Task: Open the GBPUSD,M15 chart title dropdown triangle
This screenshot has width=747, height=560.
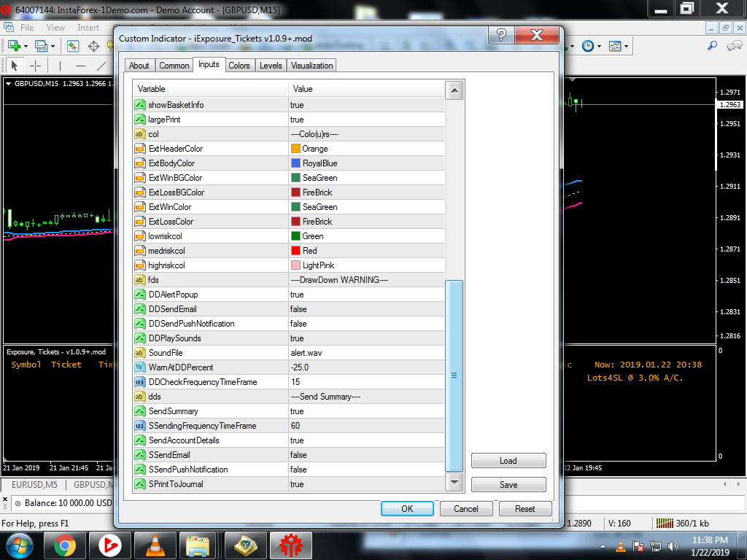Action: point(8,83)
